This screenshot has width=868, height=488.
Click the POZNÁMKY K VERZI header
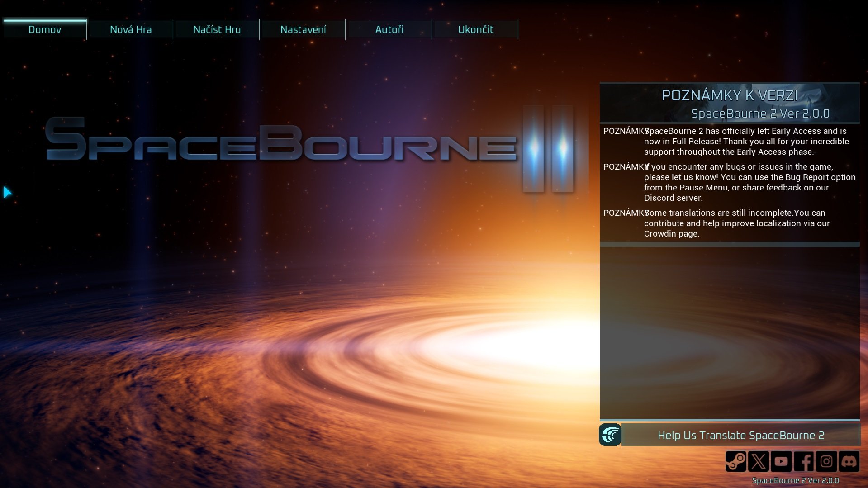point(730,95)
